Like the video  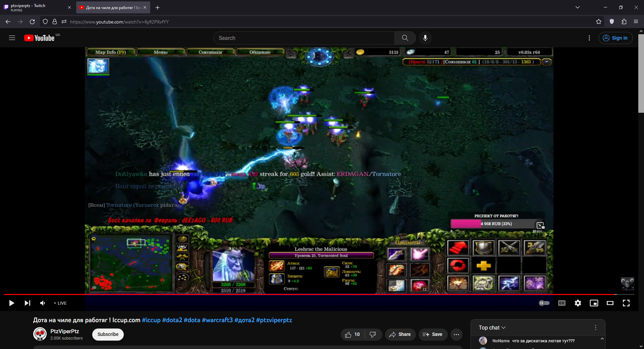[x=352, y=334]
